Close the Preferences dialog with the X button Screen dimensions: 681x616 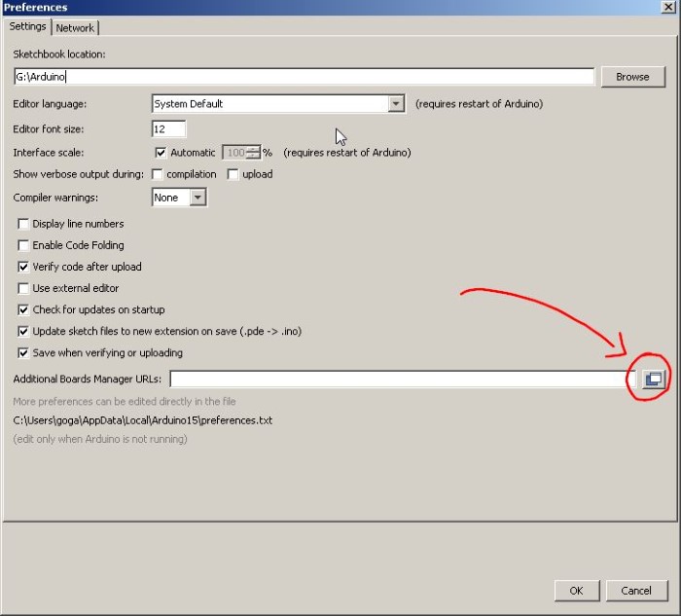668,8
